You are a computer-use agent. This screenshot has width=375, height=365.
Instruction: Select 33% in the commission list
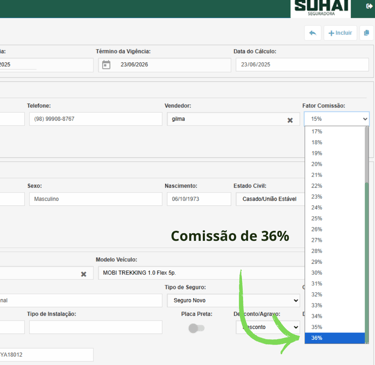click(x=335, y=305)
